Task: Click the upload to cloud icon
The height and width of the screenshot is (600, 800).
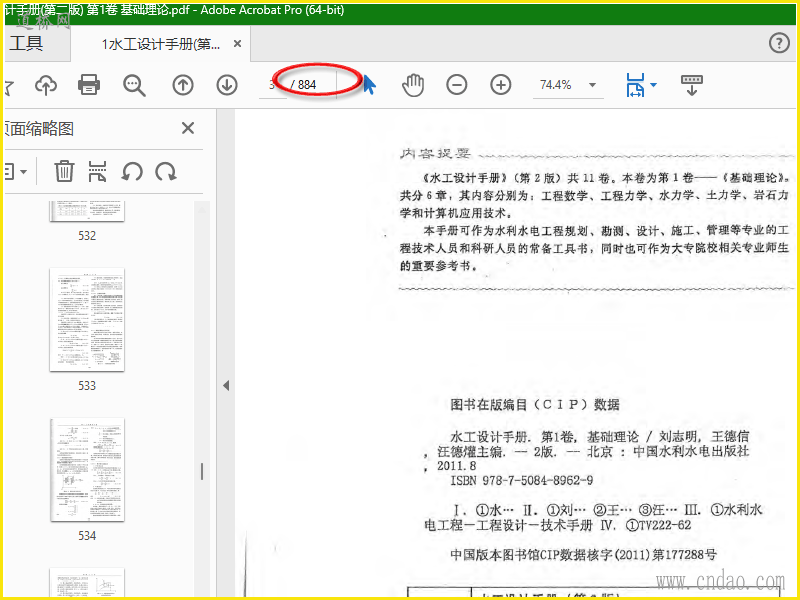Action: pyautogui.click(x=46, y=85)
